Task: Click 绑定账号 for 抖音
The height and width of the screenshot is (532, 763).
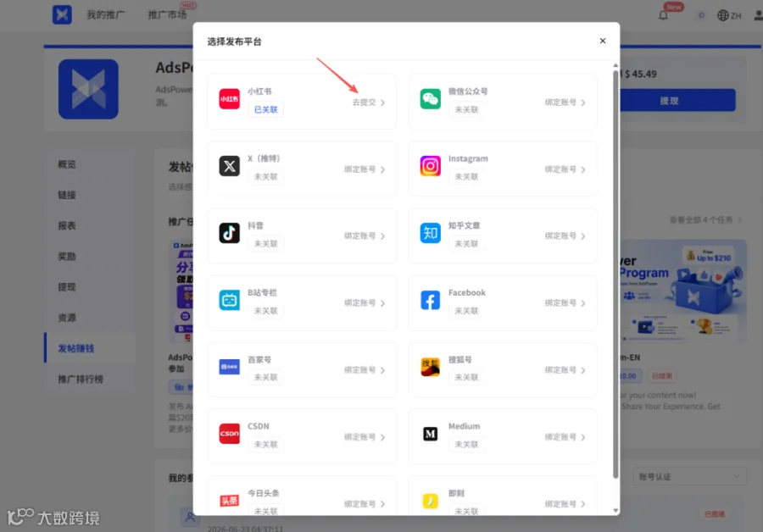Action: pos(365,236)
